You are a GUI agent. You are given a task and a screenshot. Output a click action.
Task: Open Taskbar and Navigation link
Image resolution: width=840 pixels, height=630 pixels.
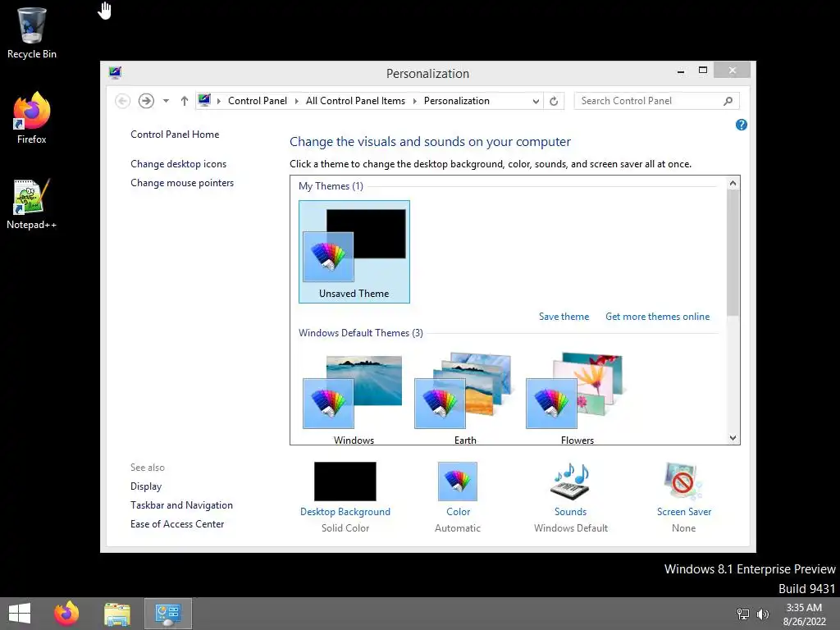[x=181, y=505]
